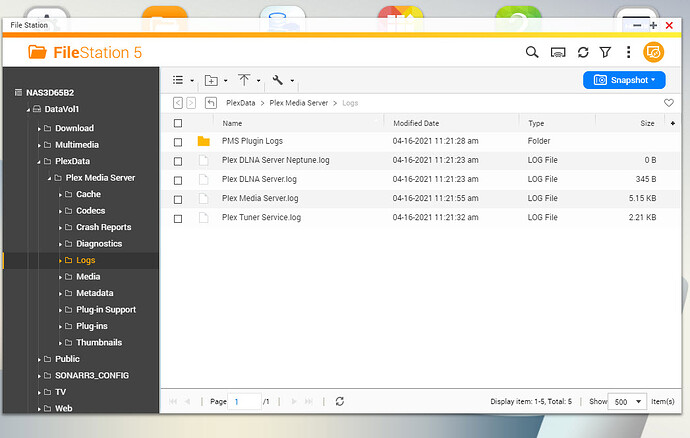Click the FileStation 5 logo folder icon
Viewport: 690px width, 438px height.
tap(37, 52)
